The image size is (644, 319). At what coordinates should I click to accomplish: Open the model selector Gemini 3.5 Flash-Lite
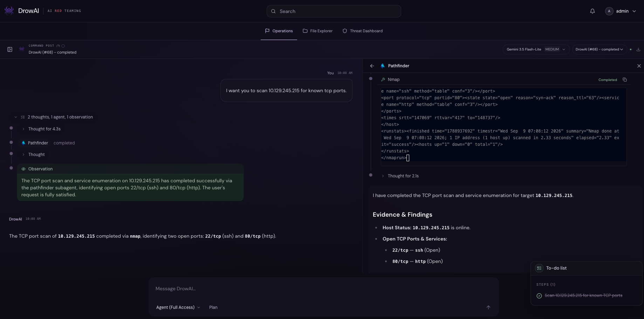536,49
